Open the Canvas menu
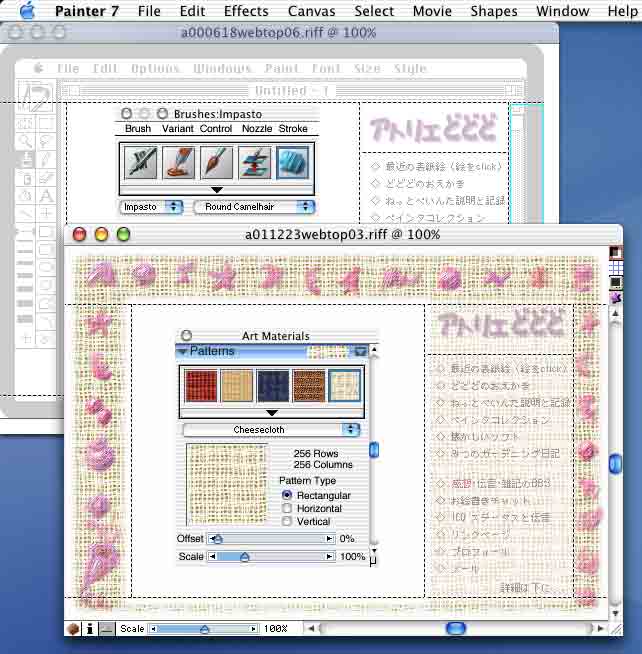 pyautogui.click(x=311, y=11)
